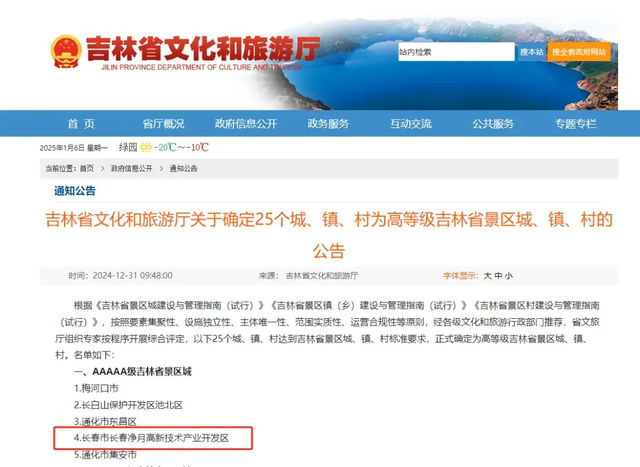
Task: Open the 首页 navigation tab
Action: coord(81,124)
